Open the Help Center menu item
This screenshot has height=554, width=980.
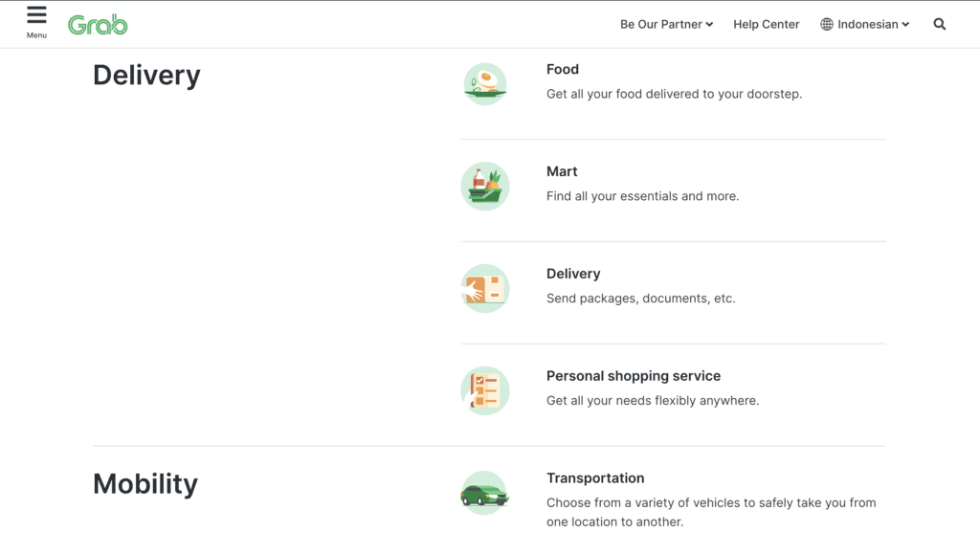(766, 24)
